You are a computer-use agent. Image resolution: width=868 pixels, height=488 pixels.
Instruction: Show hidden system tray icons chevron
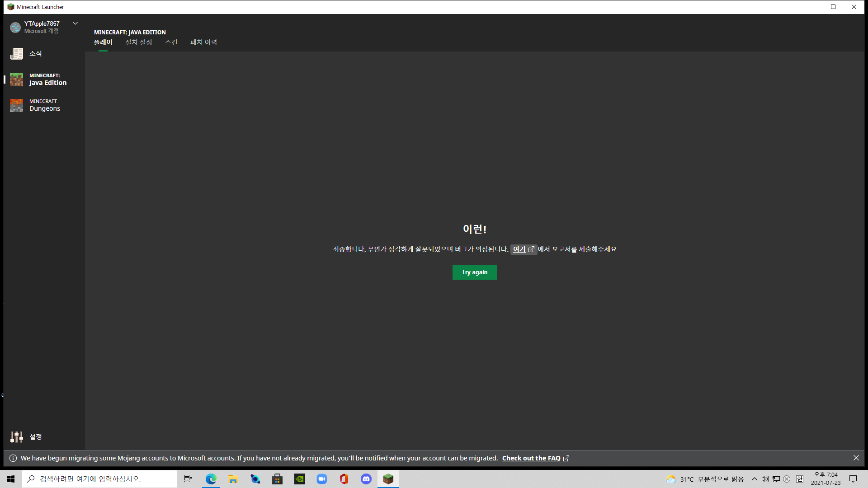click(754, 479)
